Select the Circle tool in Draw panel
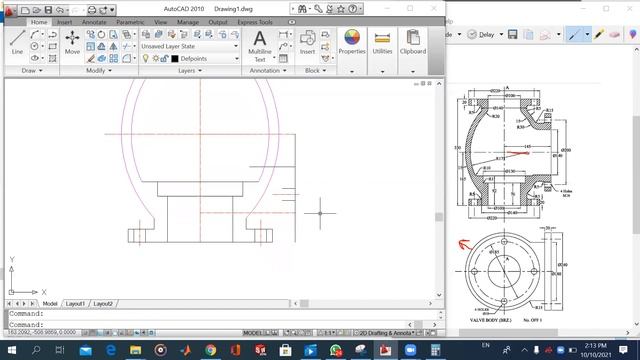The image size is (640, 360). [35, 47]
